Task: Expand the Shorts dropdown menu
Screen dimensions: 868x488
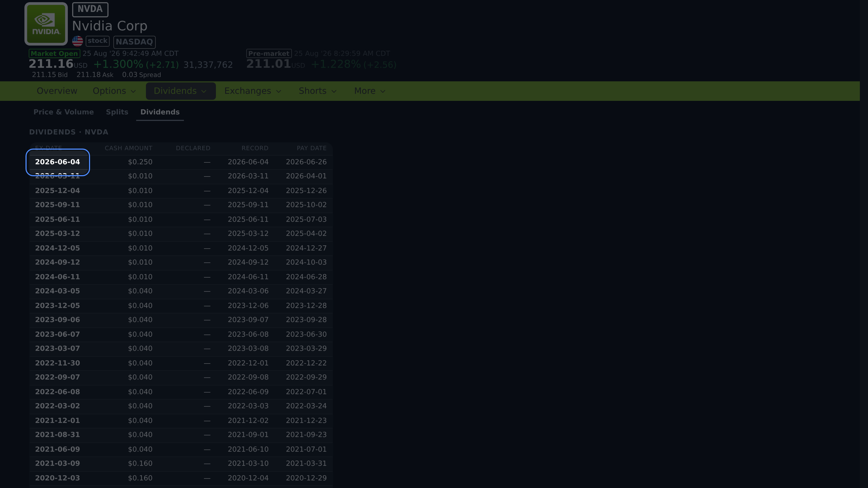Action: [318, 91]
